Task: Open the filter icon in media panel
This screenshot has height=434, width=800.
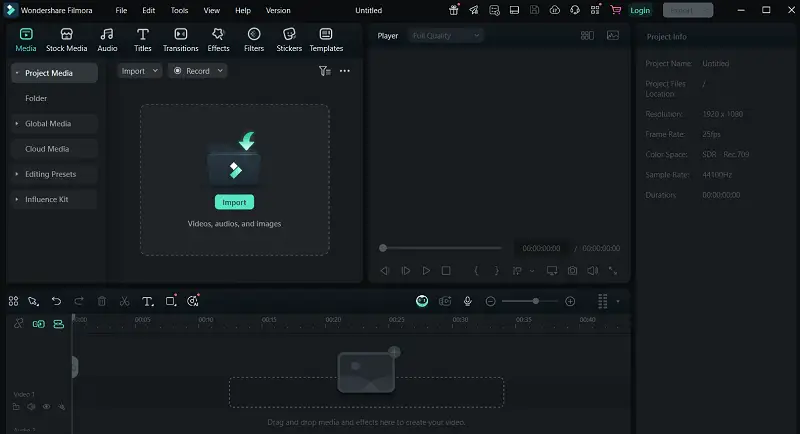Action: pyautogui.click(x=324, y=71)
